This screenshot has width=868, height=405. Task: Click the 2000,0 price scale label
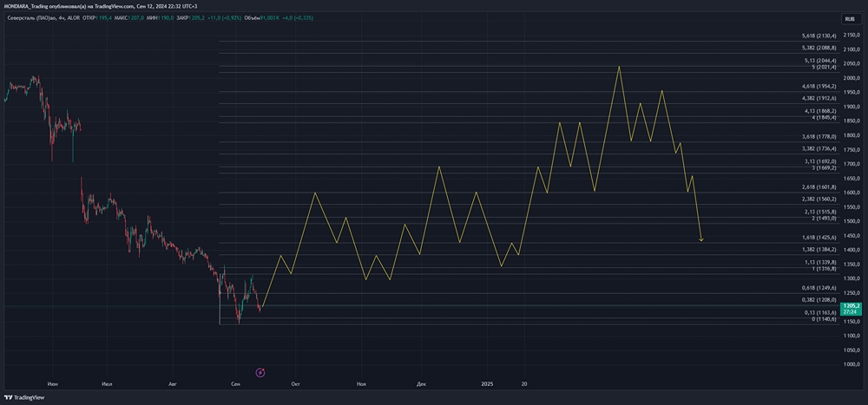(850, 78)
